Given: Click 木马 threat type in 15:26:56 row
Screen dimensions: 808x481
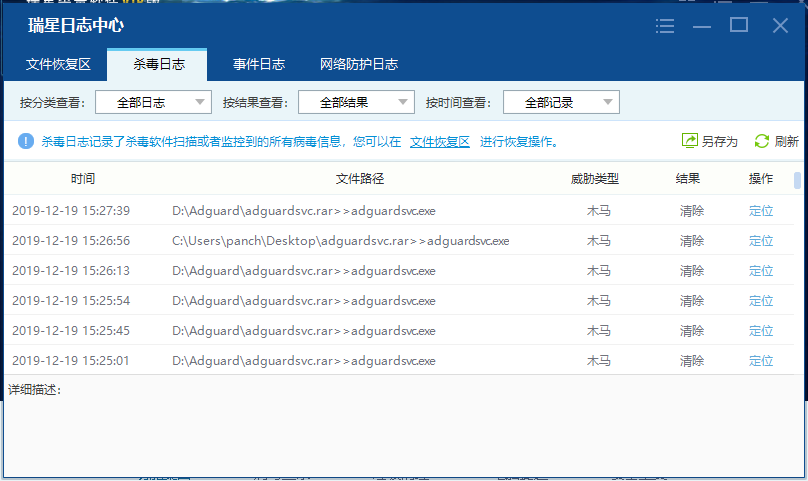Looking at the screenshot, I should tap(599, 241).
